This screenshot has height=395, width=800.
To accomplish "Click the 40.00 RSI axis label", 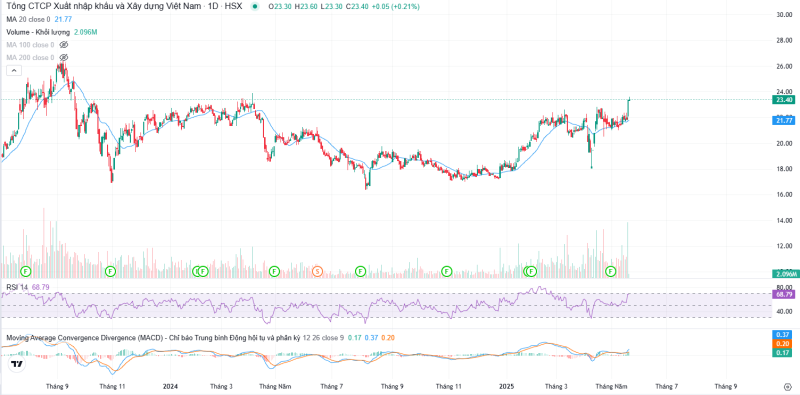I will tap(784, 311).
